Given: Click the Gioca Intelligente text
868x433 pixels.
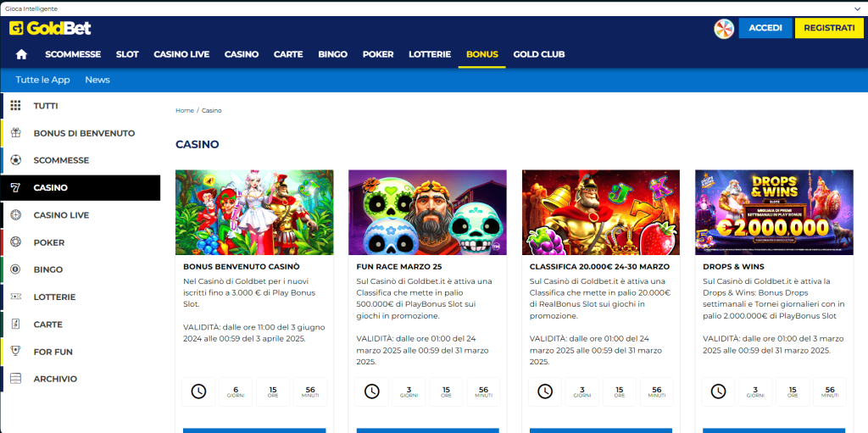Looking at the screenshot, I should [31, 8].
